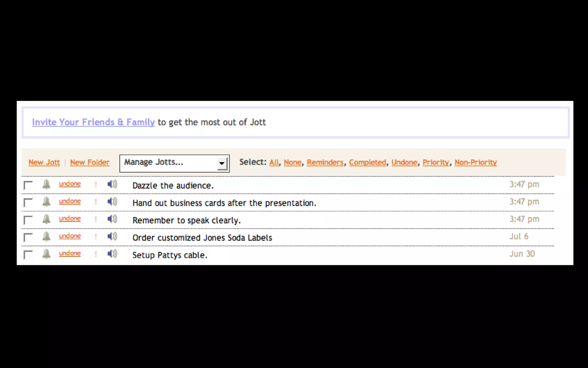Select Non-Priority jotts
588x368 pixels.
click(x=475, y=162)
